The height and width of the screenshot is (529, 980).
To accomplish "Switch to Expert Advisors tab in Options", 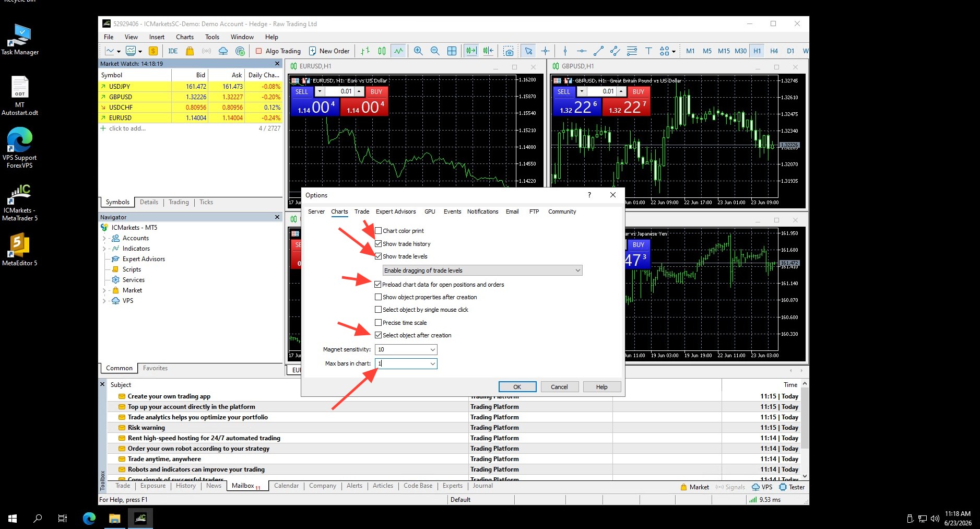I will click(396, 211).
